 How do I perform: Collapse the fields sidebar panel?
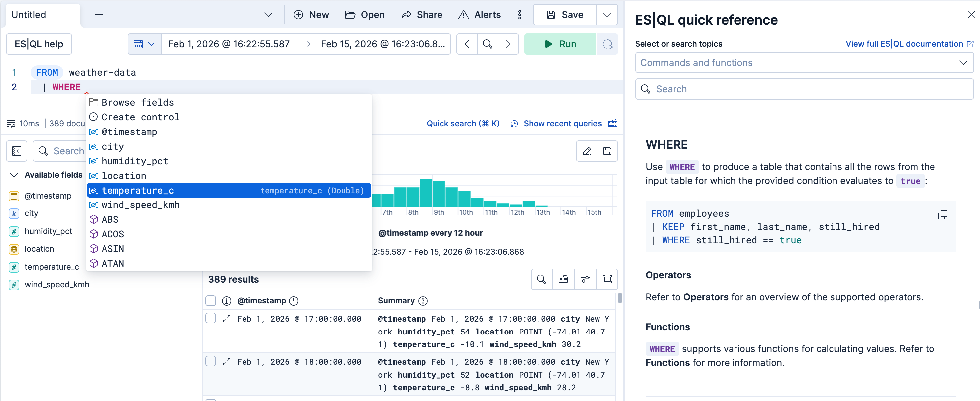click(x=16, y=151)
